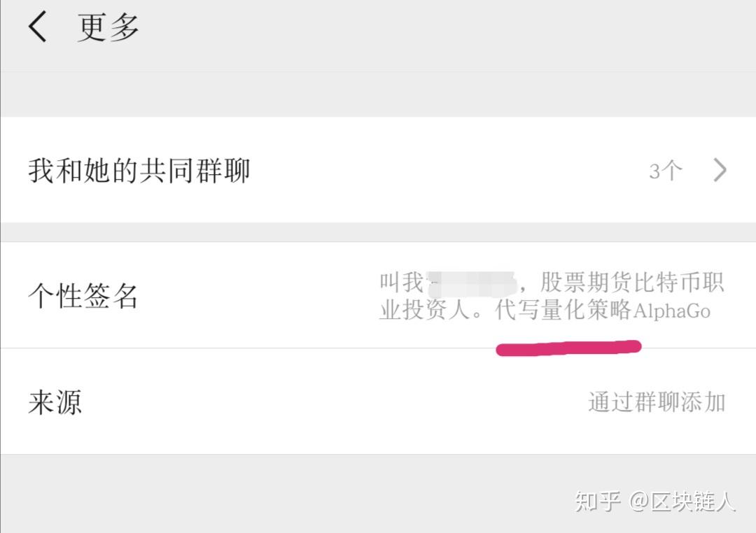Select the 个性签名 label
Screen dimensions: 756x533
pos(80,295)
